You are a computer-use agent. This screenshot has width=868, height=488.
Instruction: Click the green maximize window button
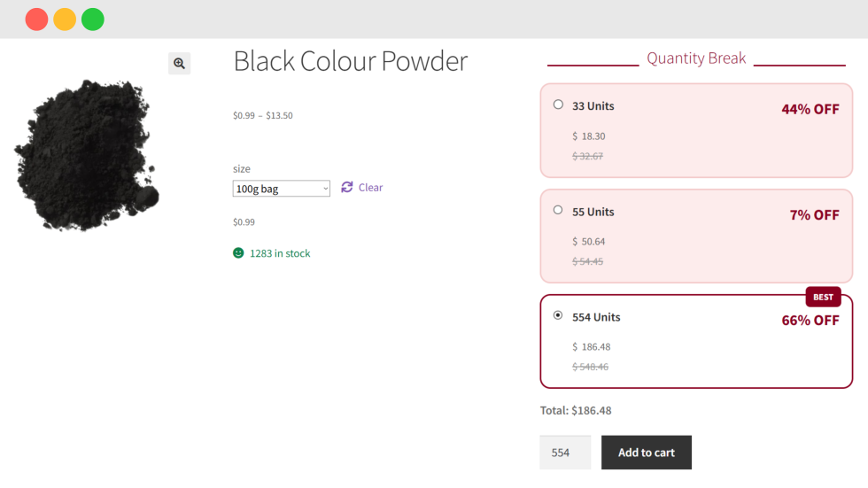[93, 19]
